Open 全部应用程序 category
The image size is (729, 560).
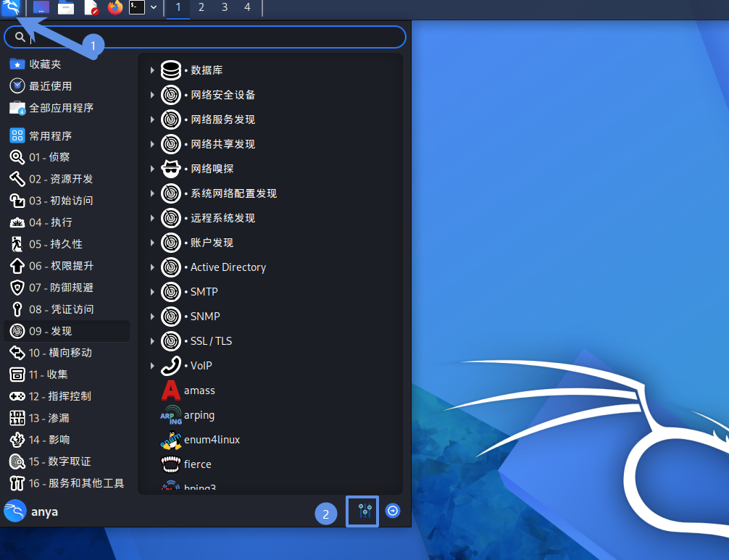pyautogui.click(x=61, y=108)
